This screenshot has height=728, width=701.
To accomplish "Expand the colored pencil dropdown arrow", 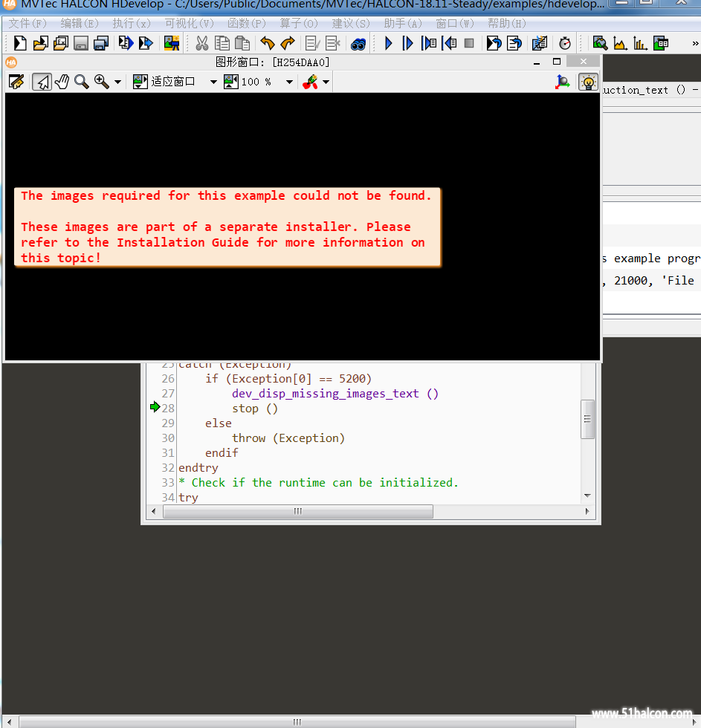I will pos(326,82).
